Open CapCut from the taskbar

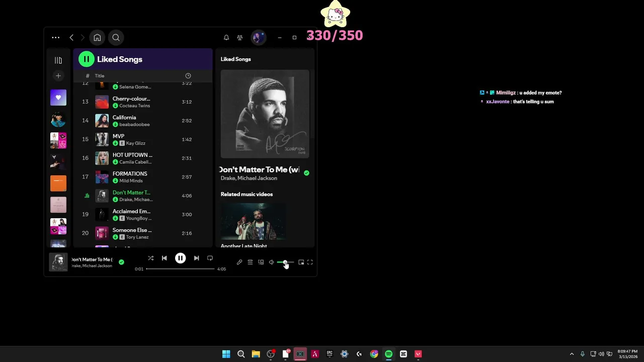pos(403,354)
